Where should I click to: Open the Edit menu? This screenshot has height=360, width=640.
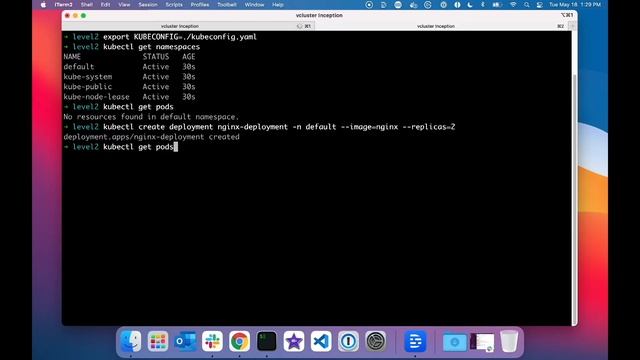pyautogui.click(x=105, y=5)
